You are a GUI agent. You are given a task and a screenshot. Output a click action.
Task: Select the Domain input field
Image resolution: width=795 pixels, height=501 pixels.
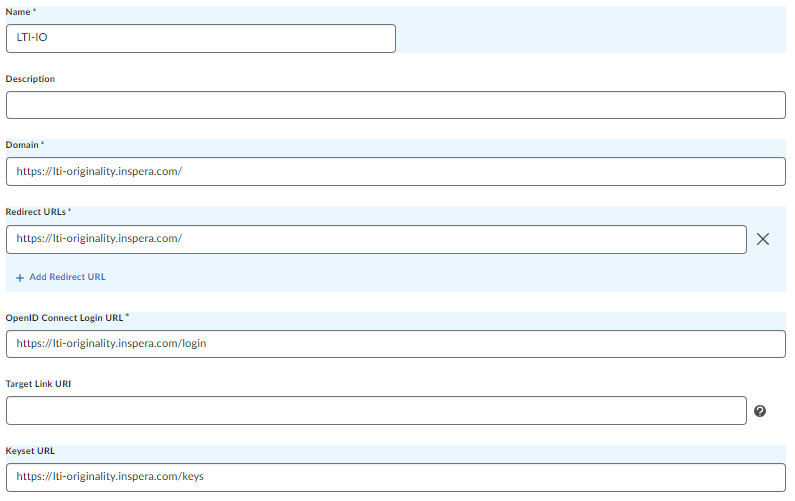[396, 171]
